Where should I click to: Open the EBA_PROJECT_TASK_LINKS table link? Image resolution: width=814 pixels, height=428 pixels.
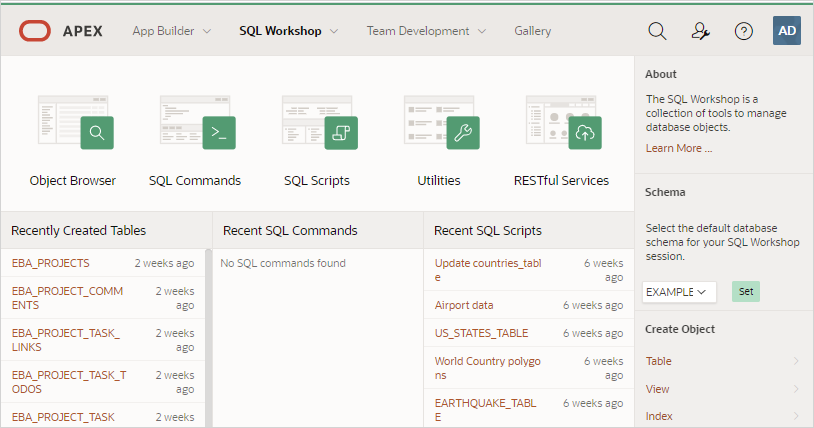[65, 340]
